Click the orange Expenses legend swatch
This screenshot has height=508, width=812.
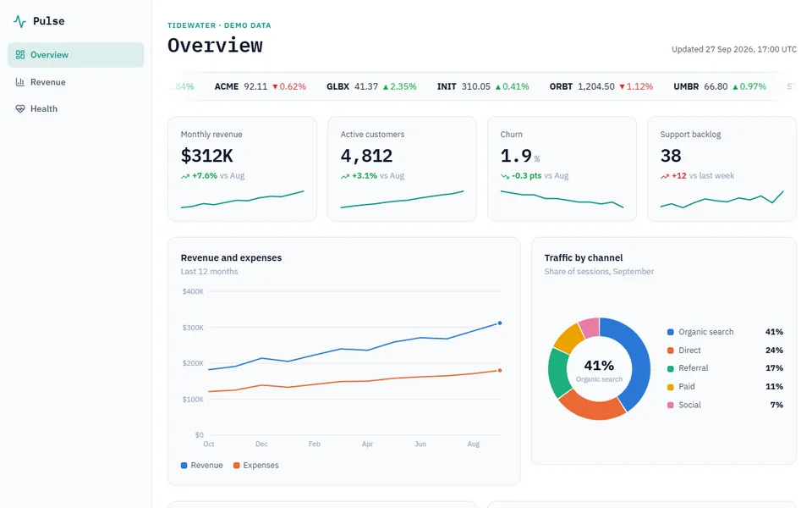coord(236,466)
